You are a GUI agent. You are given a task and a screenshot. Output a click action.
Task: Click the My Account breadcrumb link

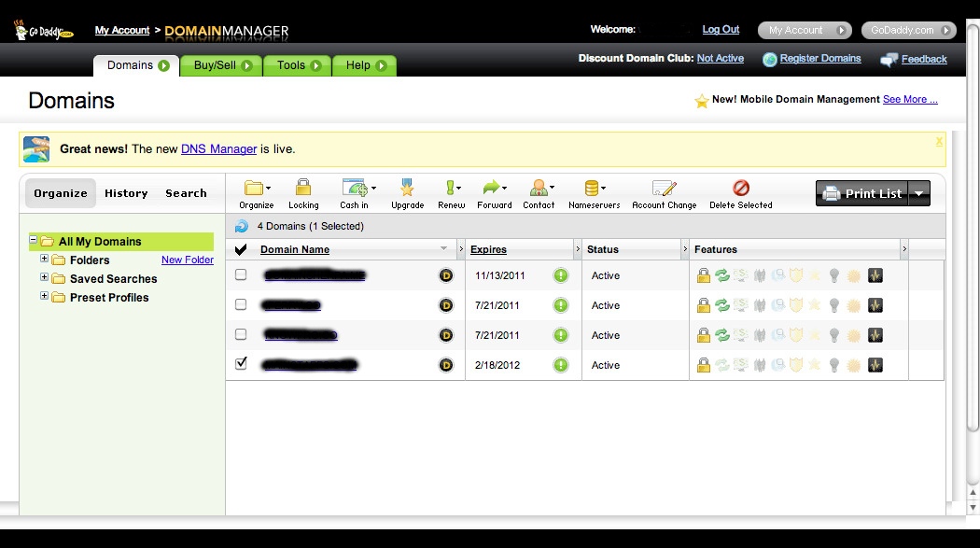click(x=122, y=30)
